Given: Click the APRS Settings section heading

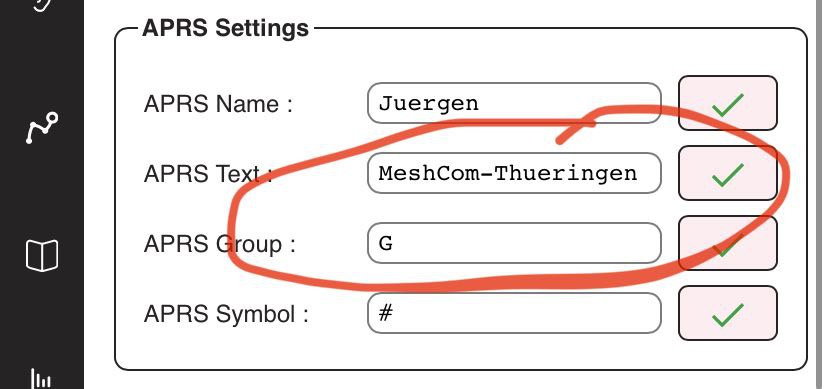Looking at the screenshot, I should [225, 27].
